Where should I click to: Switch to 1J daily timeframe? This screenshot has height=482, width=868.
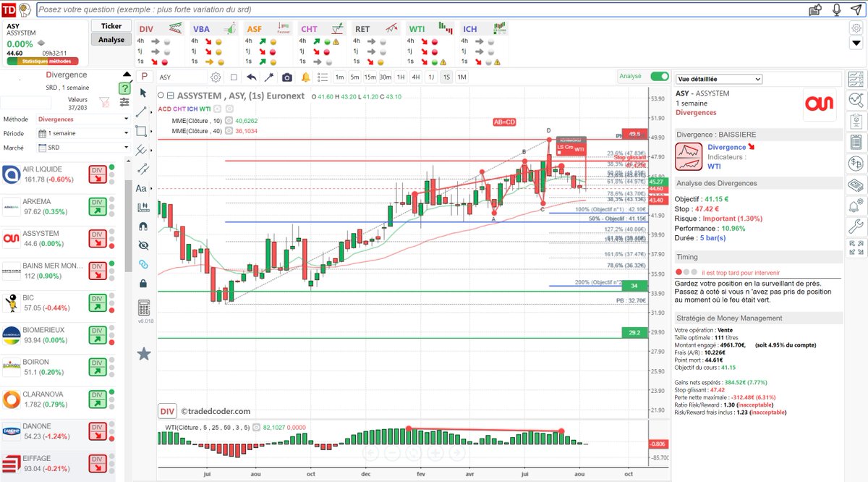point(431,77)
